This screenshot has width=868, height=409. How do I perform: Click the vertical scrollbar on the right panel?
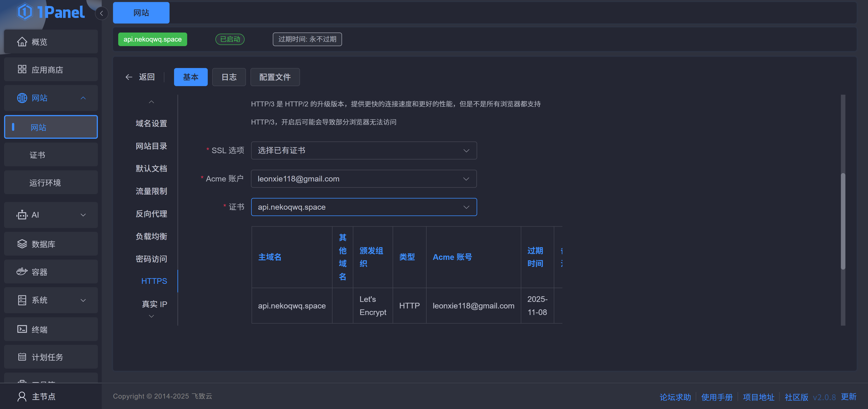pyautogui.click(x=843, y=221)
